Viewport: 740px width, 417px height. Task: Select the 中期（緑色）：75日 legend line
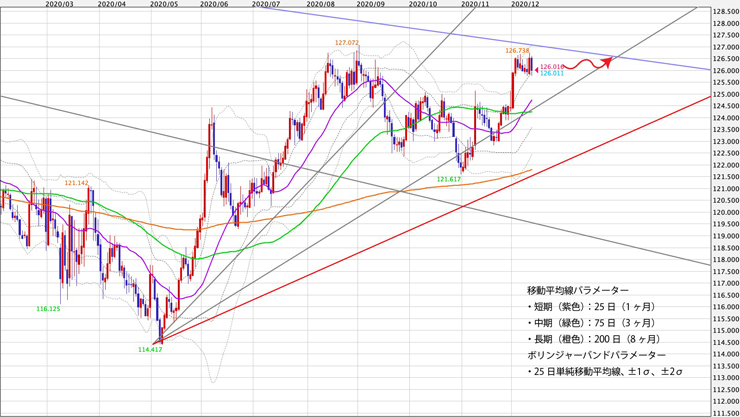coord(592,323)
